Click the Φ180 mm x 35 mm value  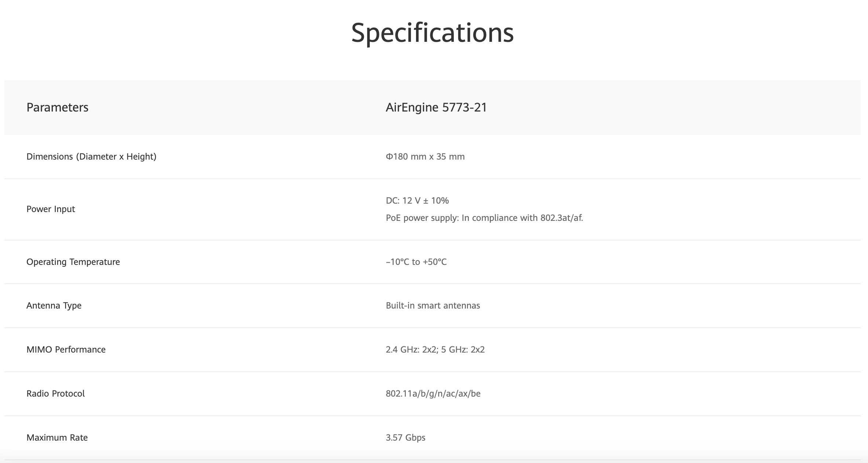425,157
